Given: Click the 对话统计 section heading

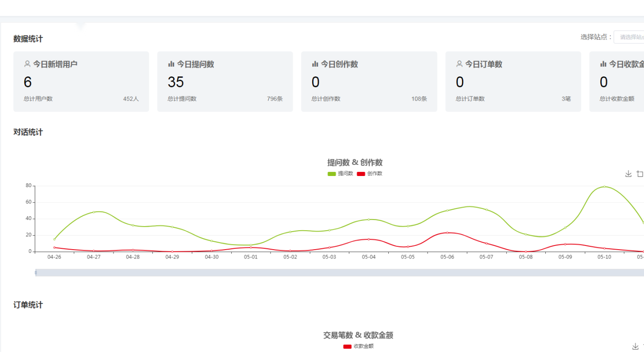Looking at the screenshot, I should (28, 132).
